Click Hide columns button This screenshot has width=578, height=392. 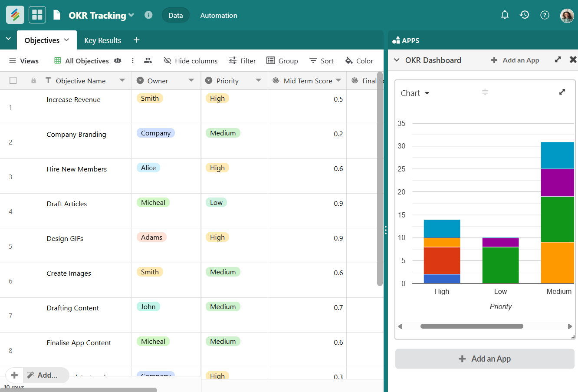point(190,61)
